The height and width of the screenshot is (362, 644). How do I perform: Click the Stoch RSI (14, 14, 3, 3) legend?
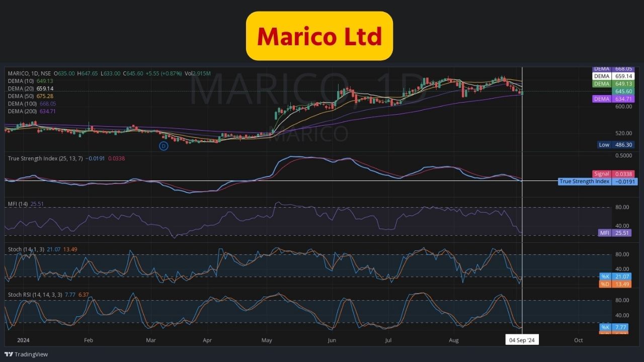48,295
